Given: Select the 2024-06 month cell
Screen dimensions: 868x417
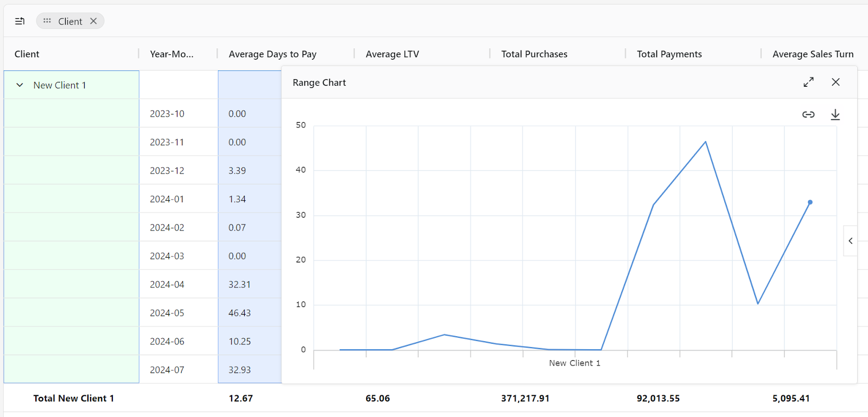Looking at the screenshot, I should click(x=178, y=341).
